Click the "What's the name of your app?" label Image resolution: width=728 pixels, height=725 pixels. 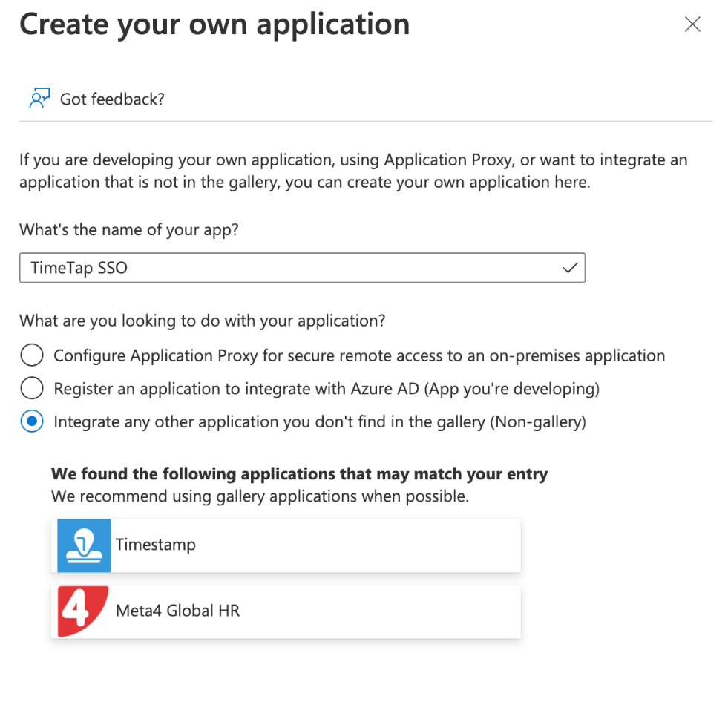click(x=128, y=229)
